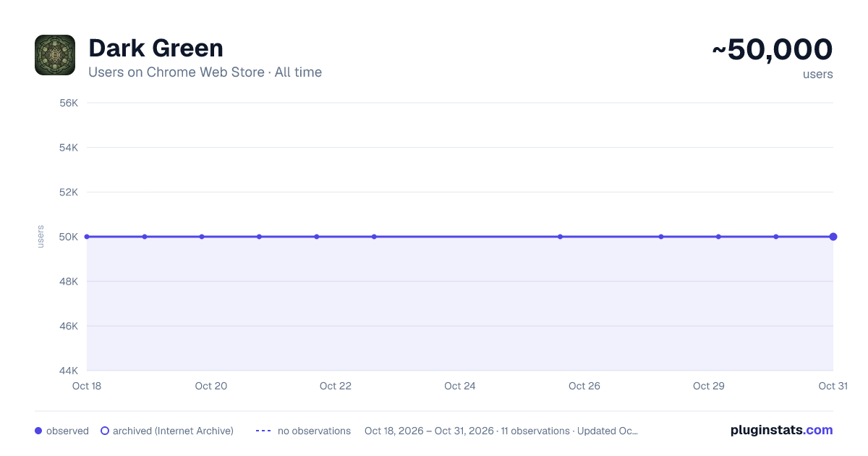Click the Oct 29 x-axis label
868x456 pixels.
pyautogui.click(x=709, y=386)
